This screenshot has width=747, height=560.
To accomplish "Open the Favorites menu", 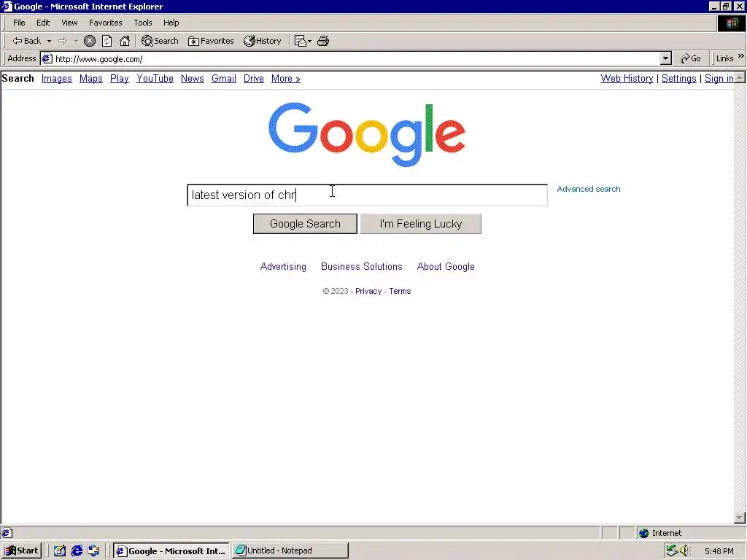I will coord(105,23).
